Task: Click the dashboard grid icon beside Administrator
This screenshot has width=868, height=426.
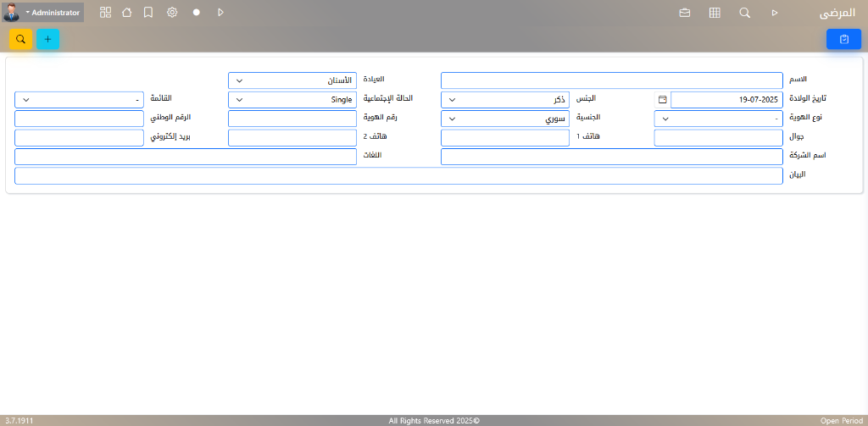Action: point(105,13)
